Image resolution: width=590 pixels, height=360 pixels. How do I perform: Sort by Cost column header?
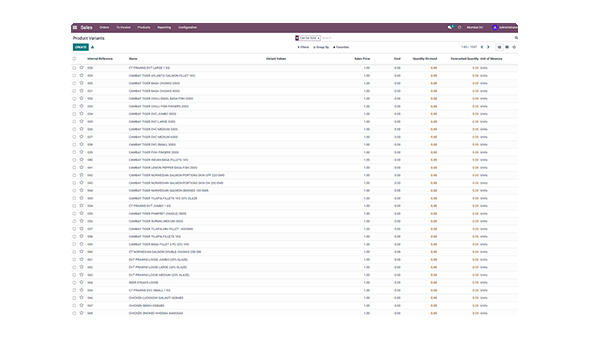[x=397, y=59]
